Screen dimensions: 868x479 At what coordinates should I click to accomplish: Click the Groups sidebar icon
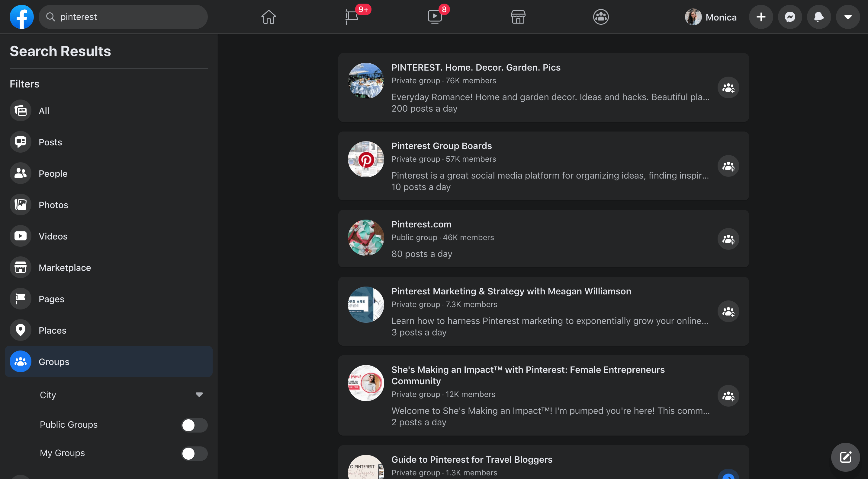[x=21, y=362]
